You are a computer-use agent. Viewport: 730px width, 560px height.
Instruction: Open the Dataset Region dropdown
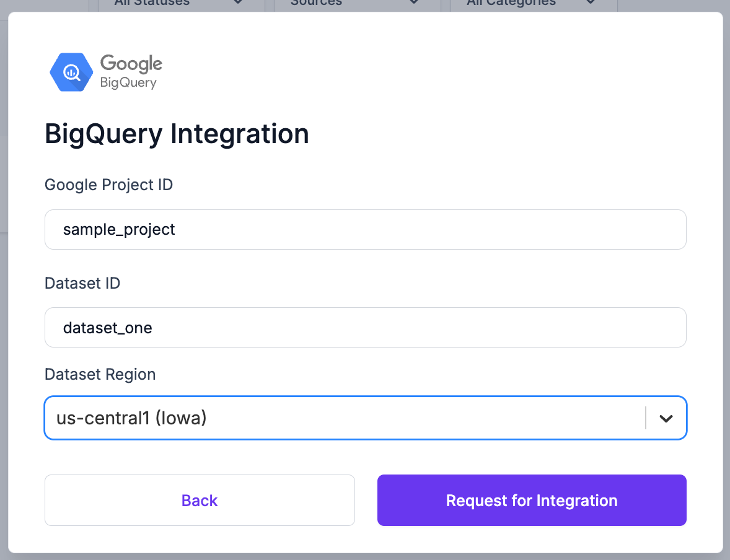[366, 418]
